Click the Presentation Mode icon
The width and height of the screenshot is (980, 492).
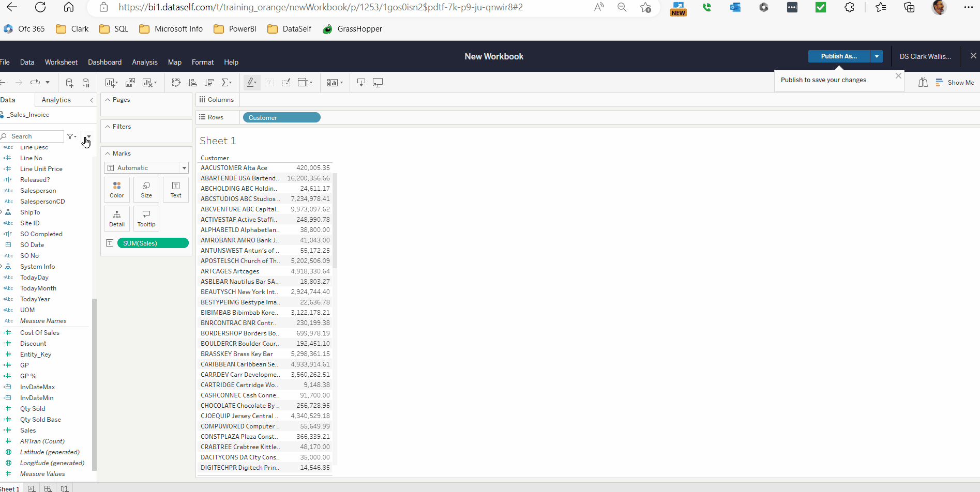pos(378,83)
